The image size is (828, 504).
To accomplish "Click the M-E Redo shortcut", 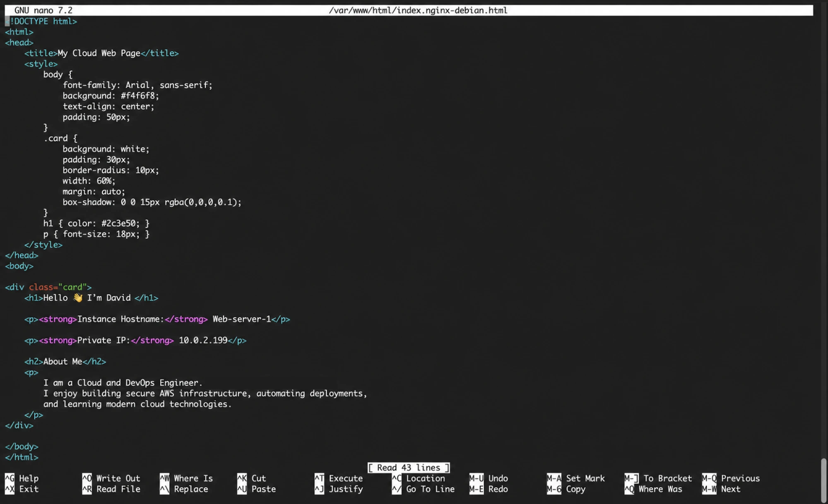I will [x=489, y=489].
